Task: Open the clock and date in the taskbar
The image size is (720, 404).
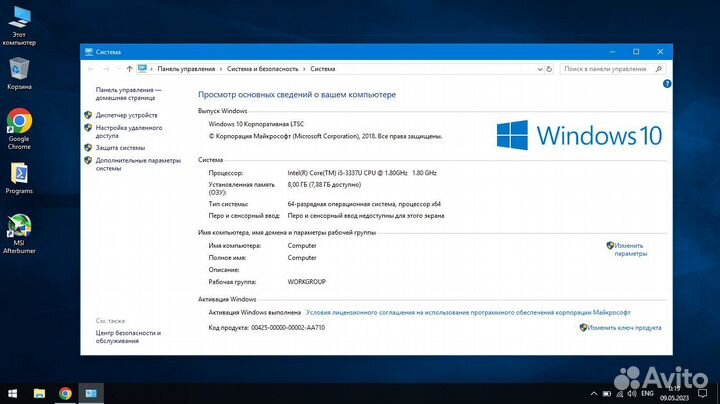Action: tap(675, 393)
